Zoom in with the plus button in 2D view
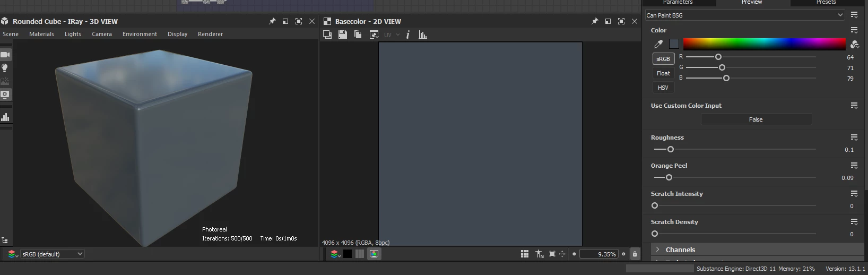Screen dimensions: 868x275 623,254
